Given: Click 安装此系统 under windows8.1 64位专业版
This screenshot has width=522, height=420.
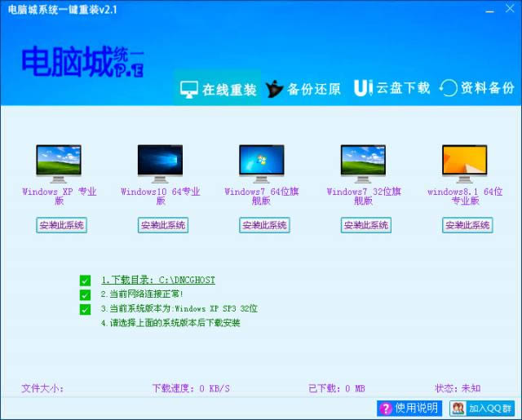Looking at the screenshot, I should [467, 225].
